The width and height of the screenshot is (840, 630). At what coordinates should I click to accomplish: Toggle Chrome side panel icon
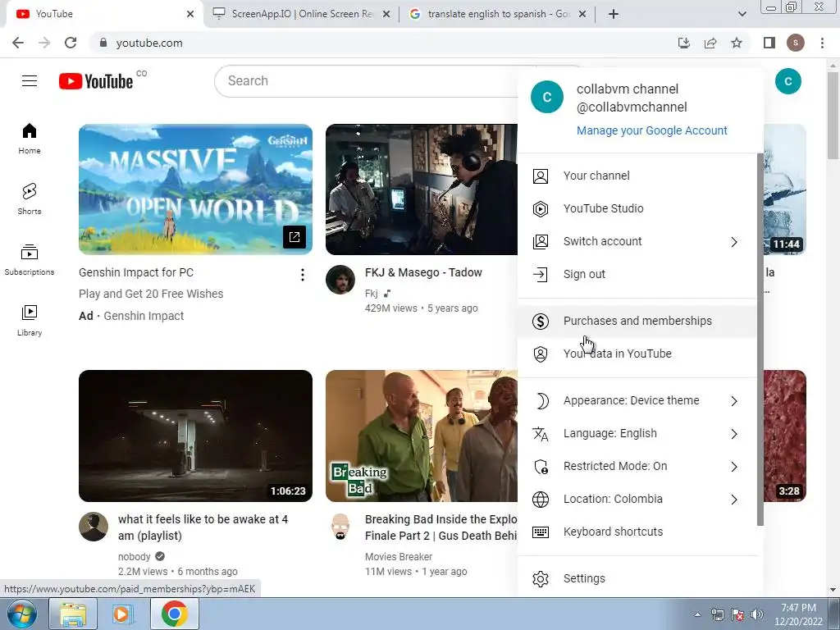(x=769, y=43)
